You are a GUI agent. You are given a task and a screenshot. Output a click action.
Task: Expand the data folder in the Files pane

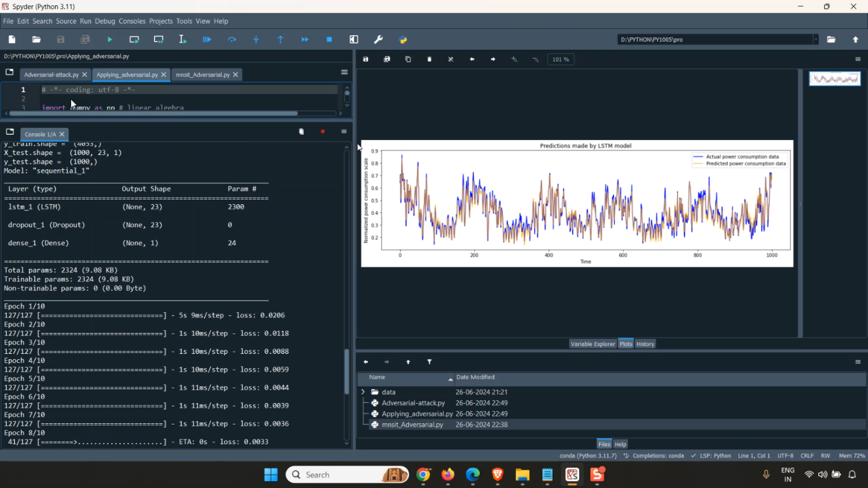coord(363,392)
